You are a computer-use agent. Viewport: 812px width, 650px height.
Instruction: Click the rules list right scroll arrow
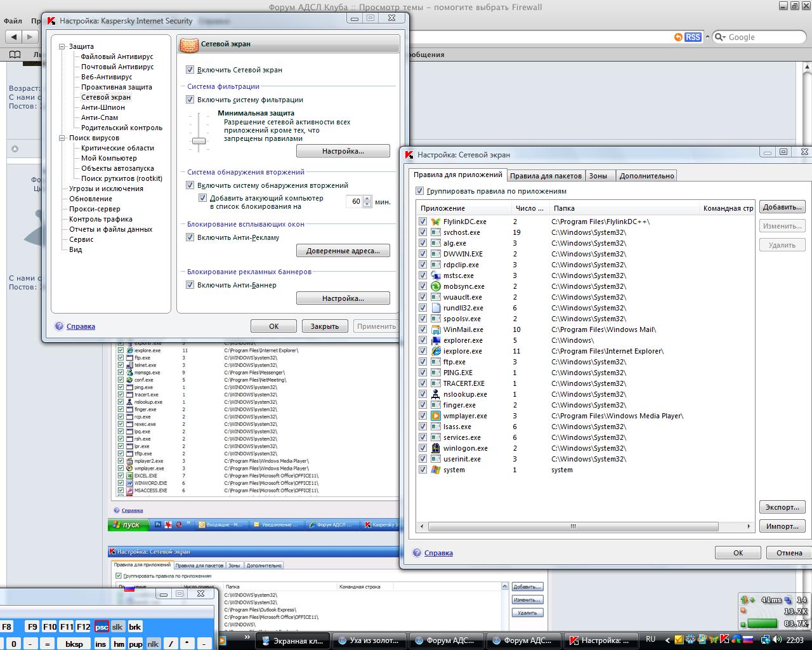(749, 526)
